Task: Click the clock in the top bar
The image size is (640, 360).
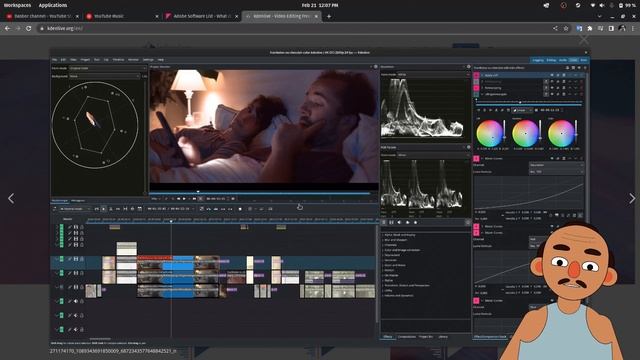Action: (320, 5)
